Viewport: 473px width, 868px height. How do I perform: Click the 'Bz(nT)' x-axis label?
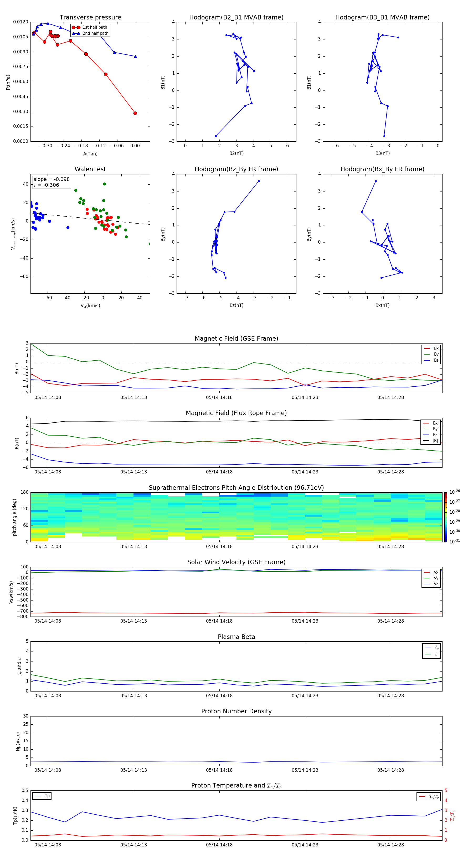[x=236, y=305]
